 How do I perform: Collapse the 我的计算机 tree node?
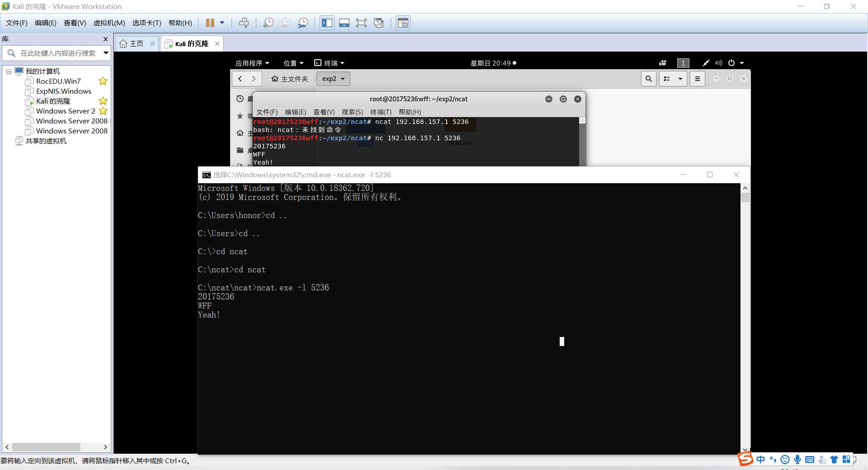9,71
